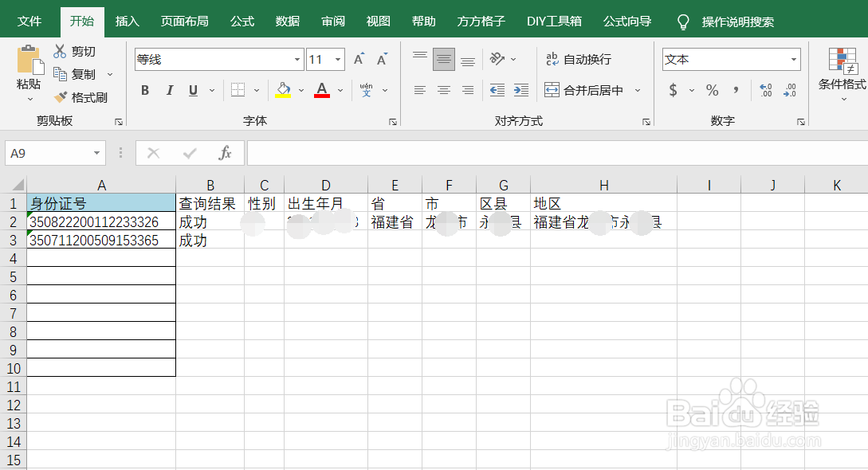This screenshot has width=868, height=470.
Task: Switch to the 插入 ribbon tab
Action: click(127, 22)
